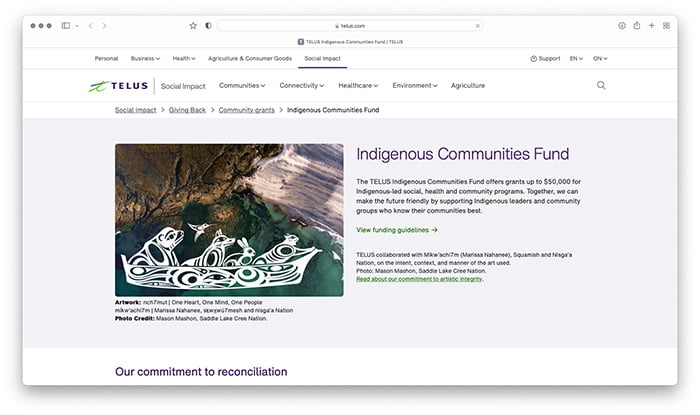Click Social Impact beside the logo
The height and width of the screenshot is (415, 700).
click(x=183, y=86)
